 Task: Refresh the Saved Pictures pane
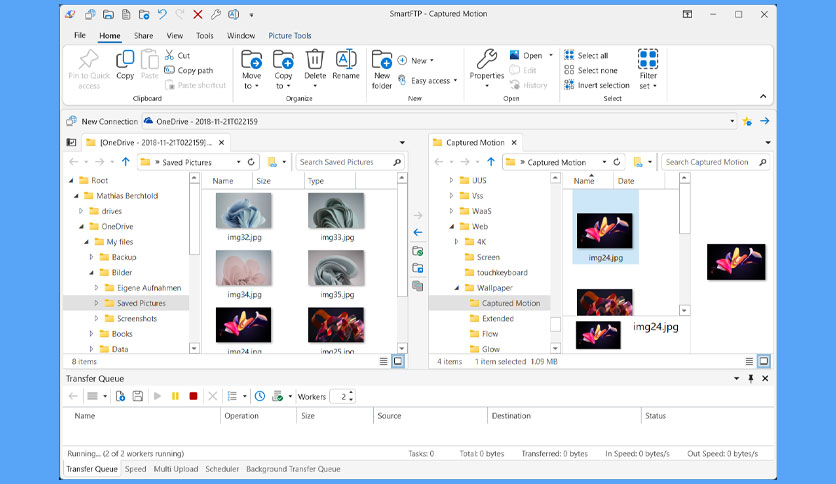[x=251, y=162]
